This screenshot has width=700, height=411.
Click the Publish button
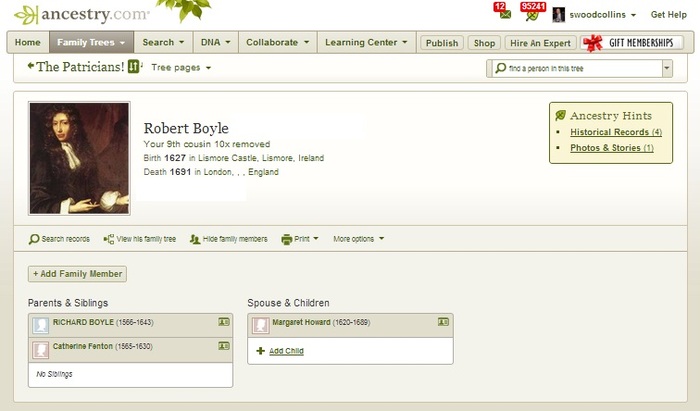pos(442,43)
